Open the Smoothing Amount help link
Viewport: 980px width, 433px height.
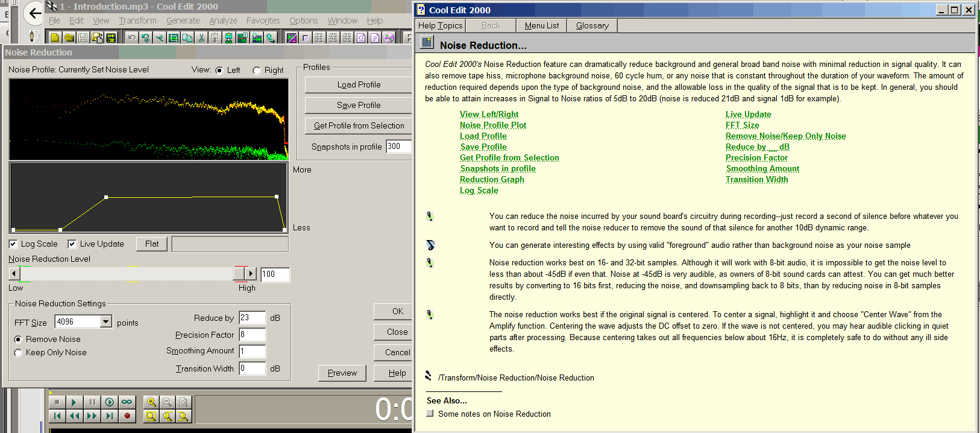click(x=762, y=168)
